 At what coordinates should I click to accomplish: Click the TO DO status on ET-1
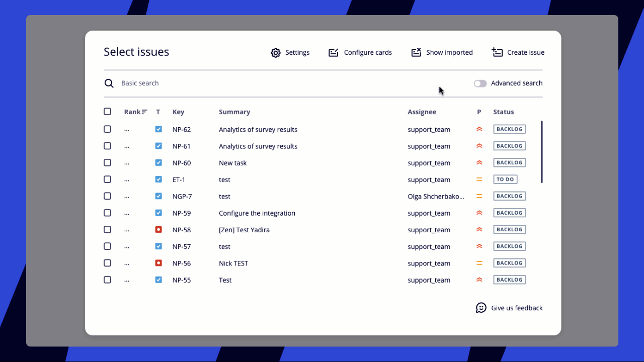coord(505,179)
